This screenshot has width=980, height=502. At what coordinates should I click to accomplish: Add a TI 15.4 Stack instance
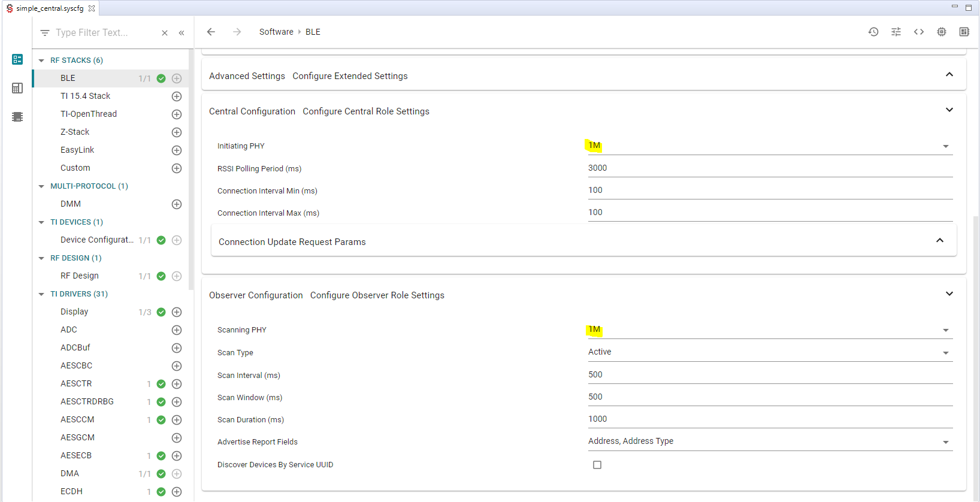(x=177, y=96)
